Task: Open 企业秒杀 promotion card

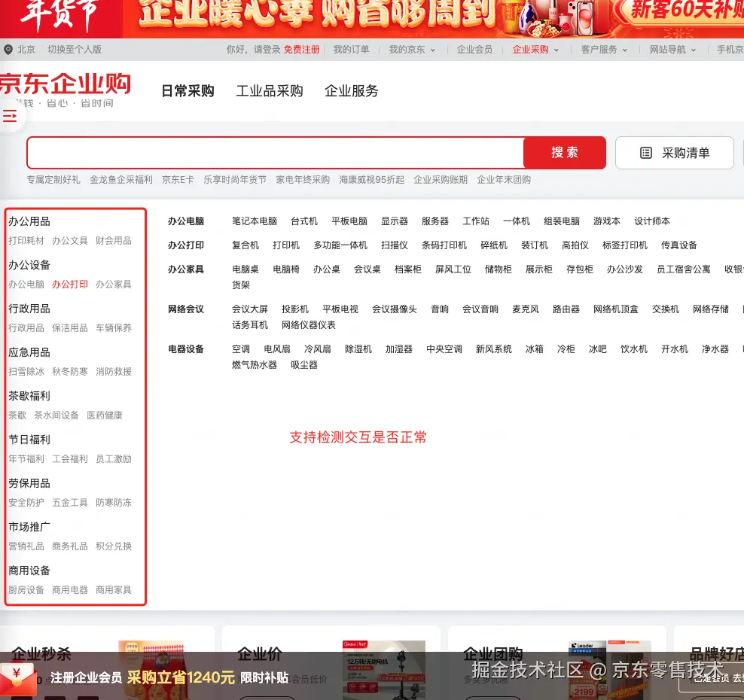Action: click(107, 663)
